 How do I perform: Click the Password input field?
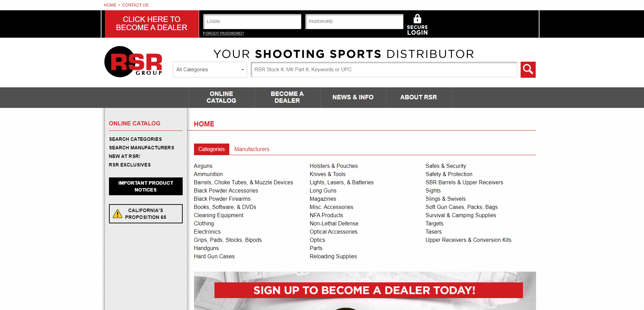(x=354, y=22)
